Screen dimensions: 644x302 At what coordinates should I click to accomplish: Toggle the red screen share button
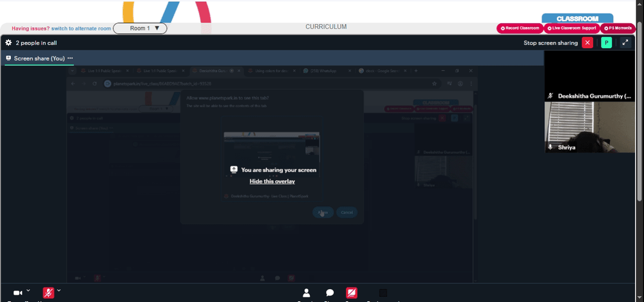point(352,293)
